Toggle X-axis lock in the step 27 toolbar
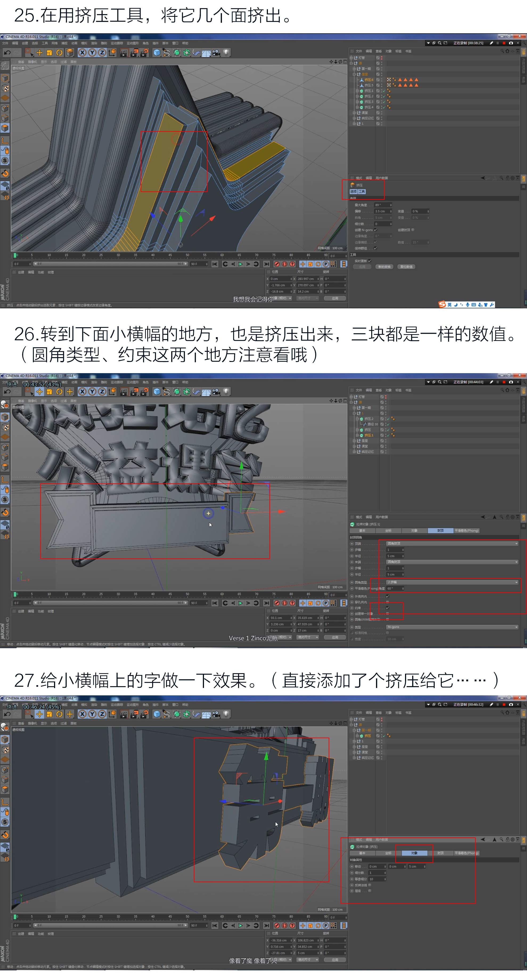This screenshot has height=980, width=527. pyautogui.click(x=82, y=714)
